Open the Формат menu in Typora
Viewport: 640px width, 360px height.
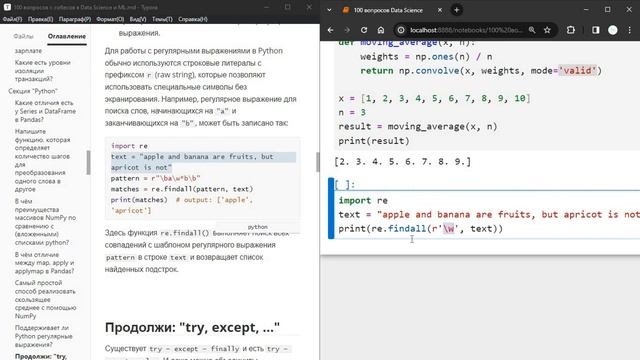click(x=110, y=19)
